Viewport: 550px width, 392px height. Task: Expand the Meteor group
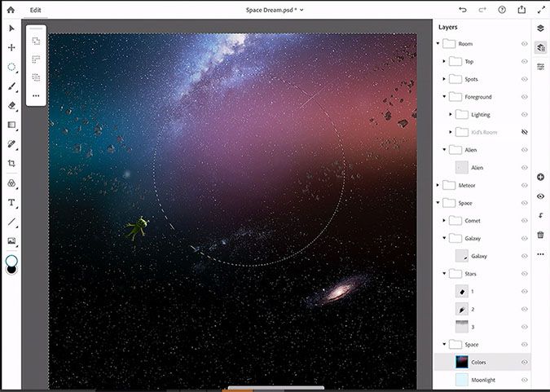tap(438, 185)
